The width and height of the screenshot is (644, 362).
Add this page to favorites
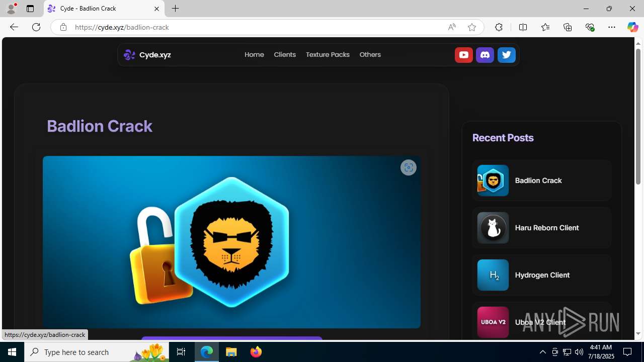471,27
